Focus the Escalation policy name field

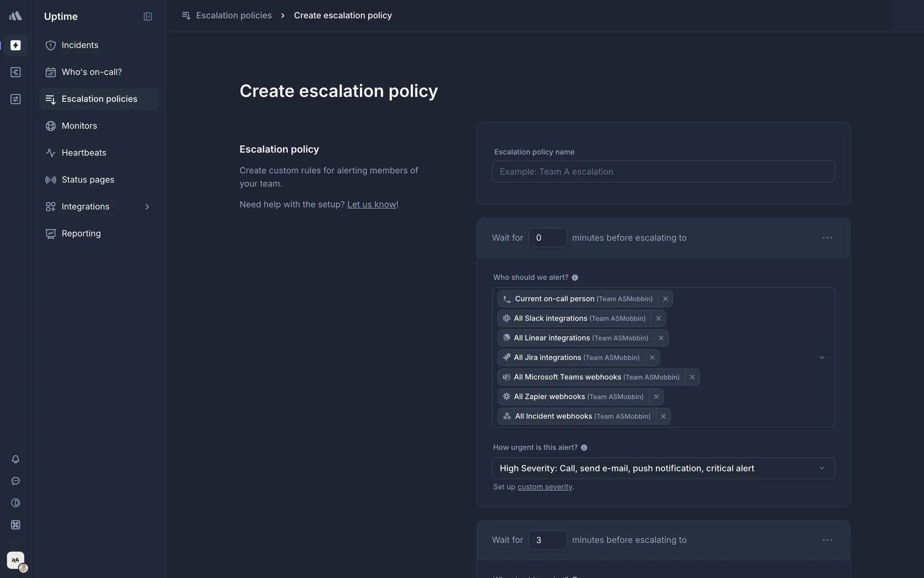[663, 171]
